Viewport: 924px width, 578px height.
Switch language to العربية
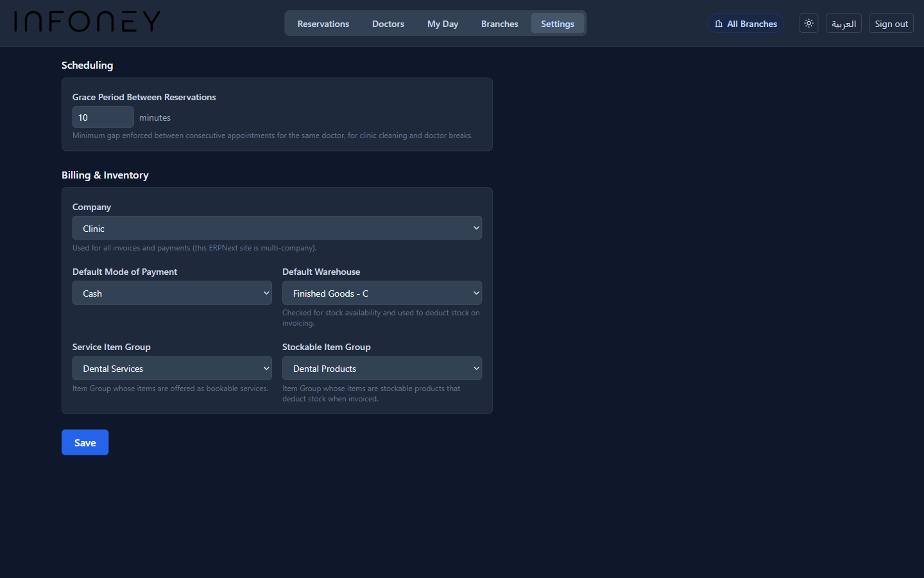click(x=843, y=24)
